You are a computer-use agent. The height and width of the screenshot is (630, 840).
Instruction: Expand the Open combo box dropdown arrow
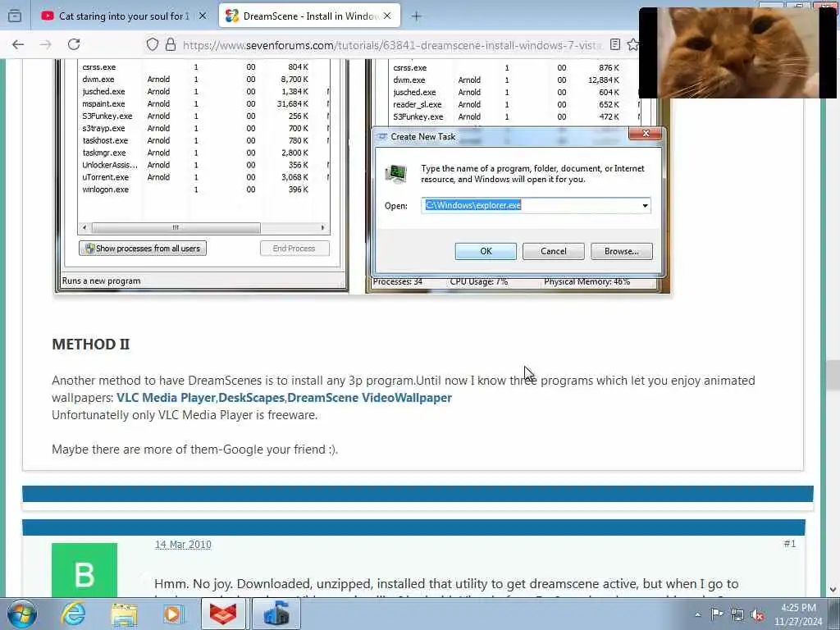click(645, 206)
